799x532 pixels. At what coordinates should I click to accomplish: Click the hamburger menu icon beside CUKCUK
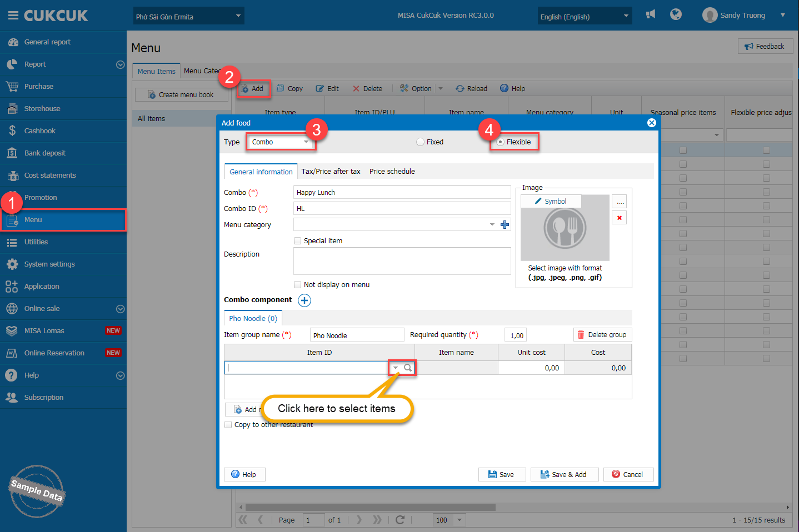pos(13,16)
